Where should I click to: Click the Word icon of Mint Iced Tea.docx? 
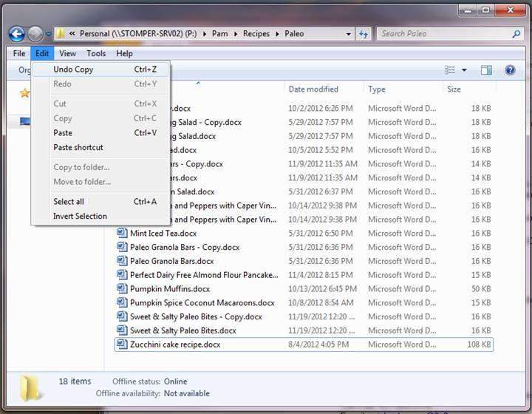pyautogui.click(x=122, y=233)
